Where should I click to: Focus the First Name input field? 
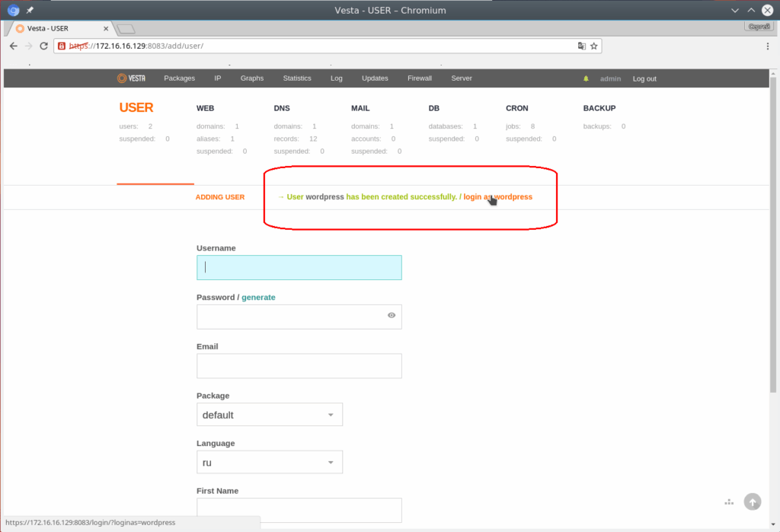tap(299, 510)
